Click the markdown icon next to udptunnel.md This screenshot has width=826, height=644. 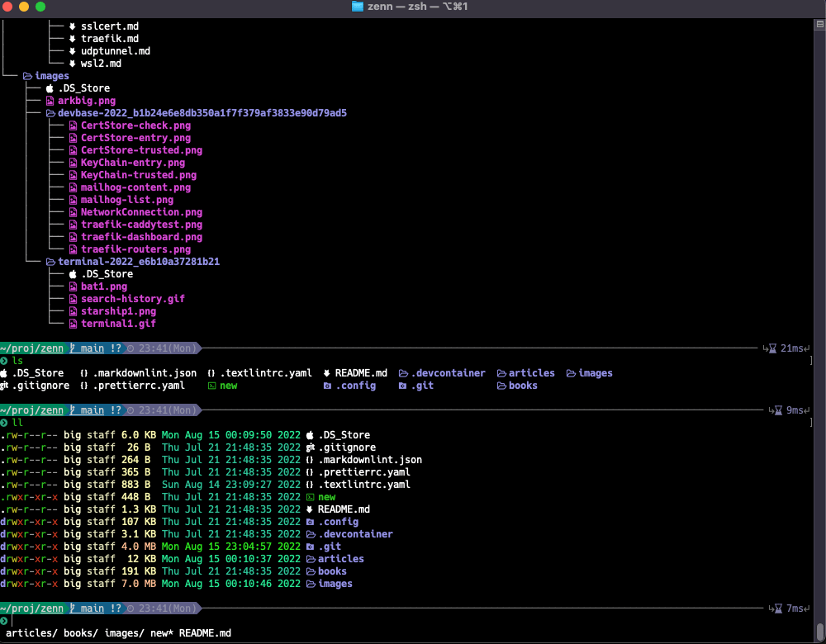(x=72, y=51)
